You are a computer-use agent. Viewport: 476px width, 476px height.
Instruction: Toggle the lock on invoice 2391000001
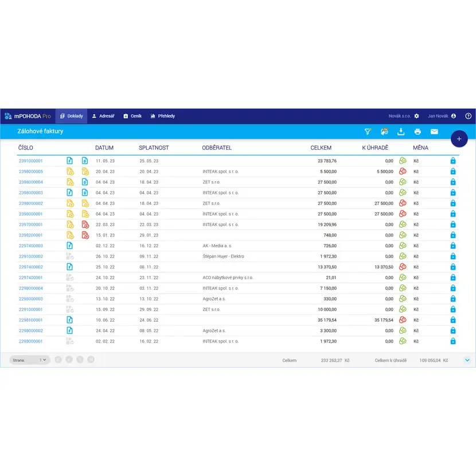452,161
